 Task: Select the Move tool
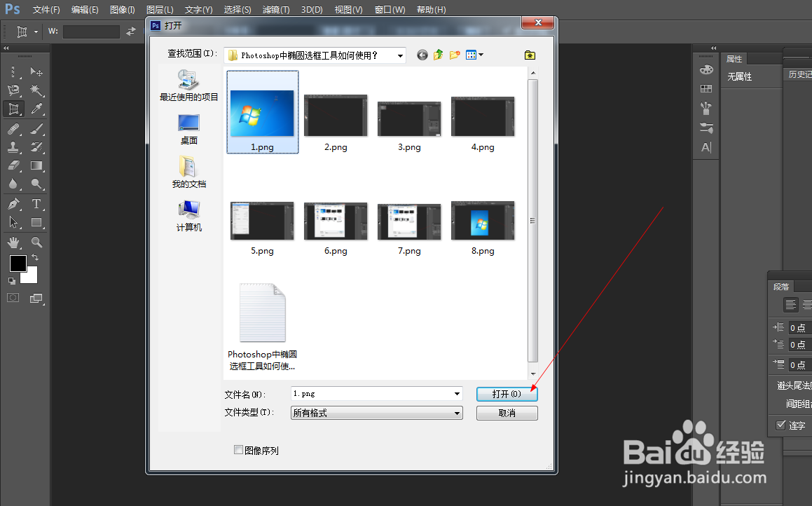38,72
